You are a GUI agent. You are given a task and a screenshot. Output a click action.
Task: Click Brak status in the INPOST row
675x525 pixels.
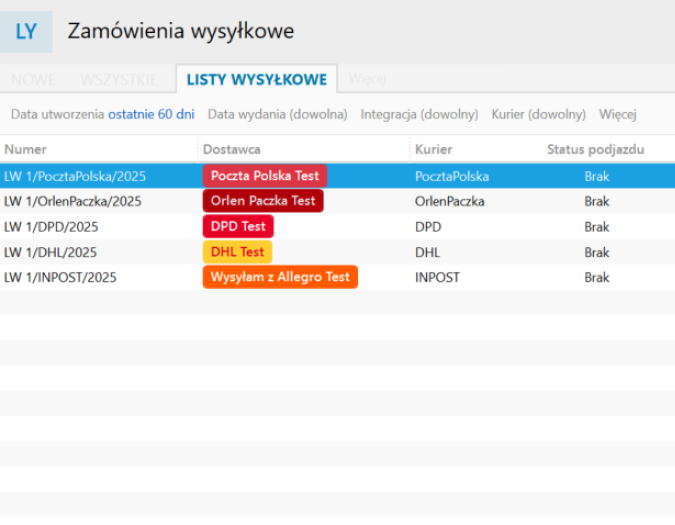pos(597,278)
